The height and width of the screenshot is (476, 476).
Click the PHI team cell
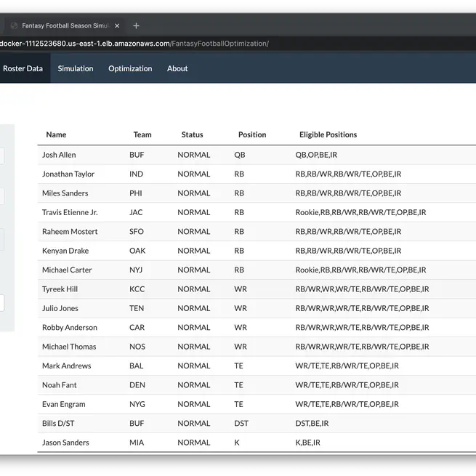tap(135, 193)
